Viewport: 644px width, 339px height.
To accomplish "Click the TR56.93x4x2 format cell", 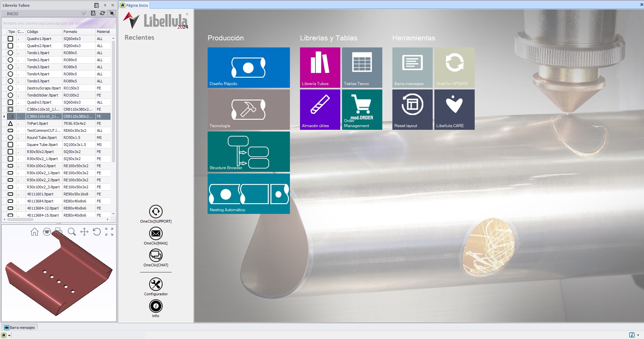I will click(x=79, y=123).
